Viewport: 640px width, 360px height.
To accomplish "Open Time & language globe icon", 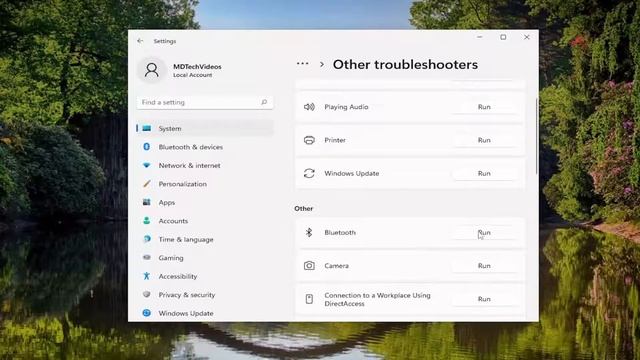I will 147,239.
